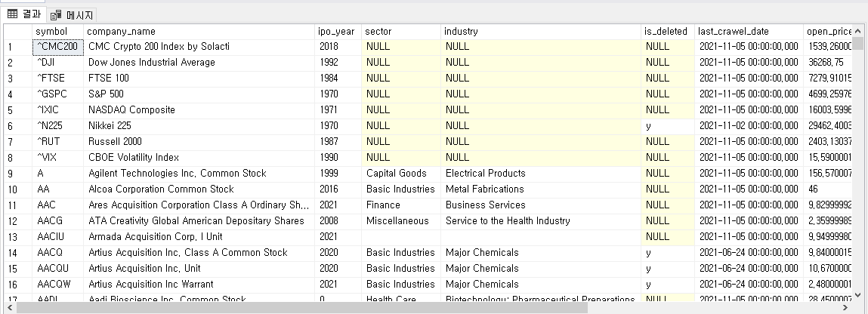
Task: Select the 'NASDAQ Composite' cell
Action: pos(199,110)
